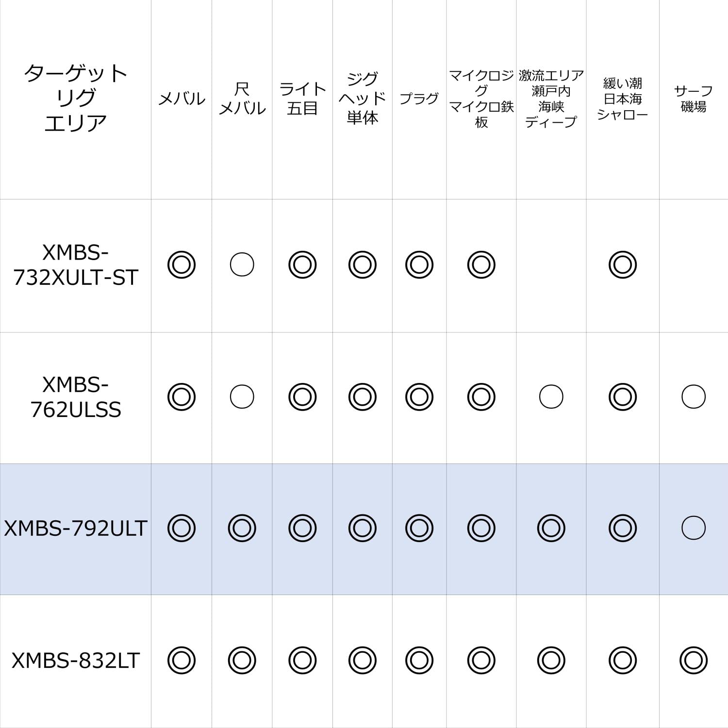This screenshot has height=728, width=728.
Task: Select the XMBS-732XULT-ST model label
Action: [75, 265]
